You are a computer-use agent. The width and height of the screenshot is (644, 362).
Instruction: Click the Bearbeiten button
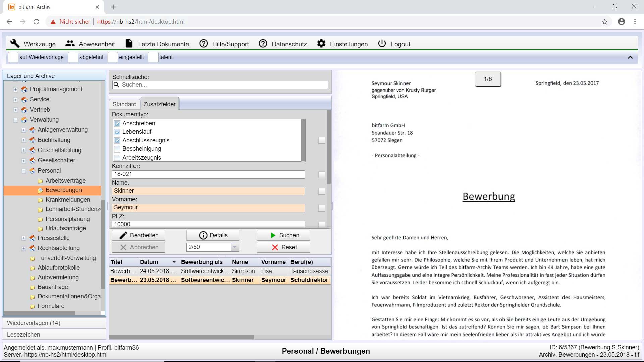(139, 235)
